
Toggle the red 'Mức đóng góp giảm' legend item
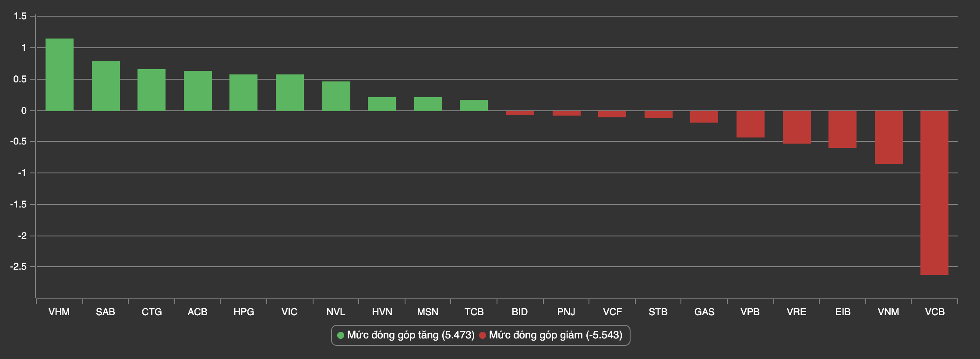coord(550,335)
